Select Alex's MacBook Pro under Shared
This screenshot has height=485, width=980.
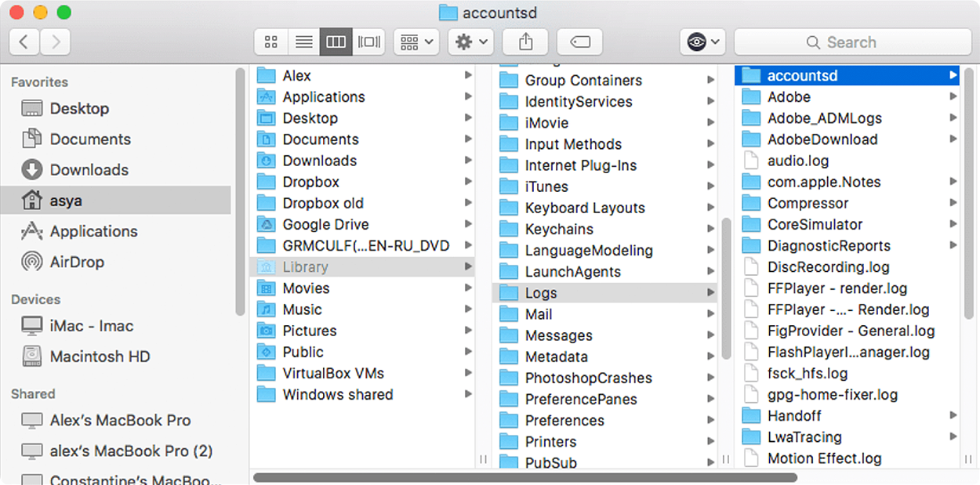pyautogui.click(x=116, y=420)
